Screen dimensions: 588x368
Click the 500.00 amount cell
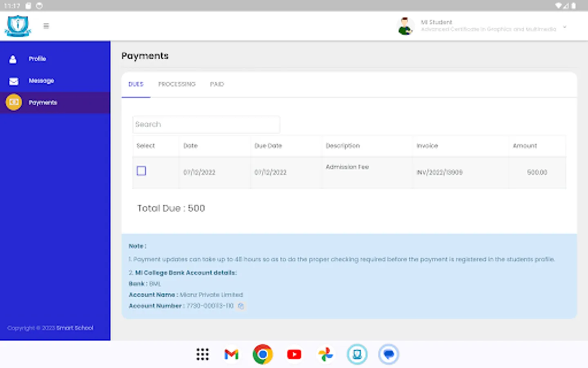point(537,173)
